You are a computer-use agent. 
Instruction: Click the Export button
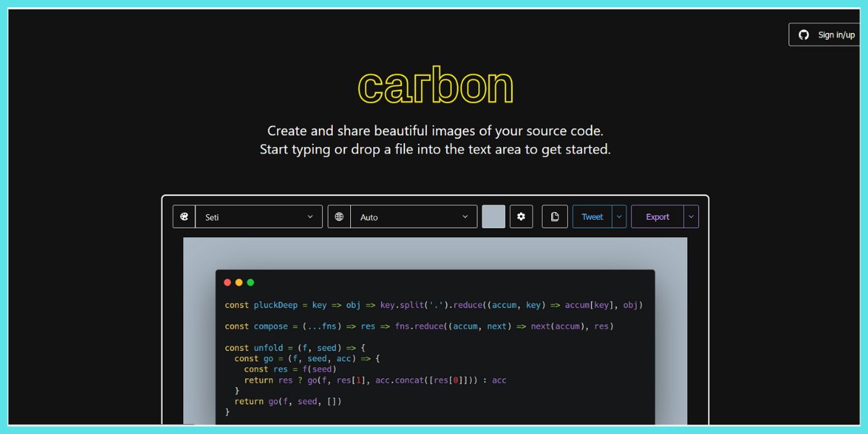(658, 216)
